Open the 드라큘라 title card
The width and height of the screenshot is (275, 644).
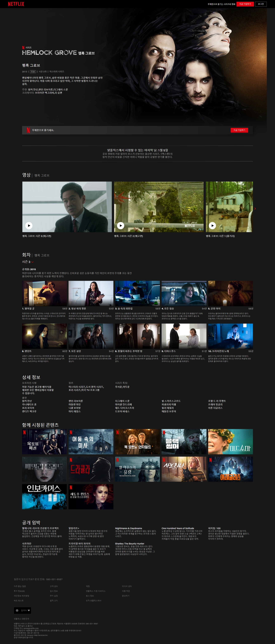click(x=91, y=469)
